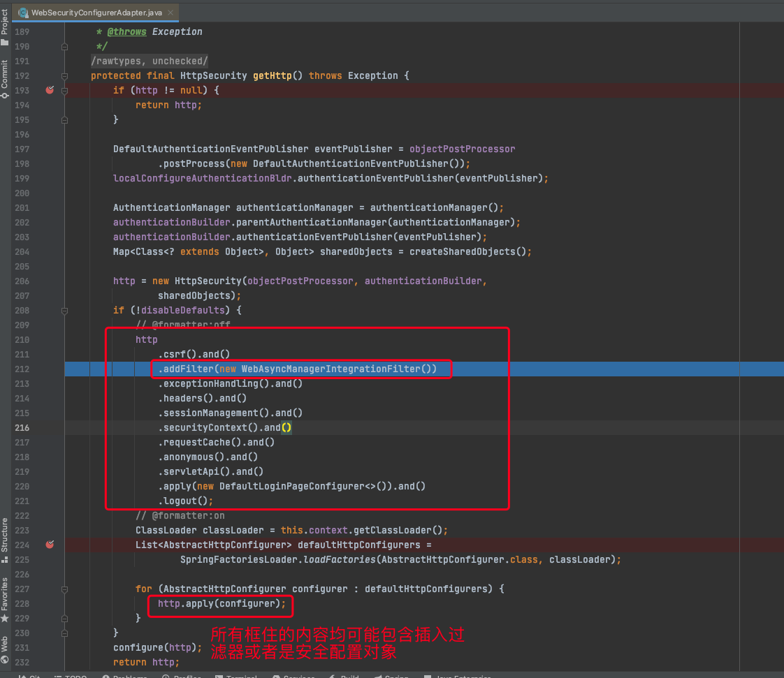Collapse the getHttp method at line 192

click(64, 75)
